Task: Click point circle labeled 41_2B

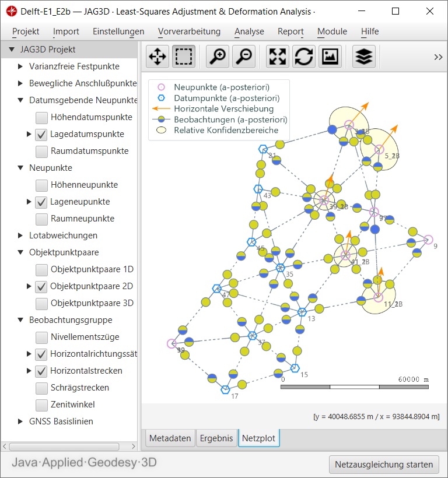Action: 345,255
